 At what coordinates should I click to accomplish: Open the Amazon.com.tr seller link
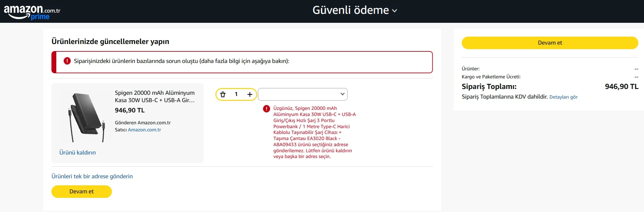(144, 130)
